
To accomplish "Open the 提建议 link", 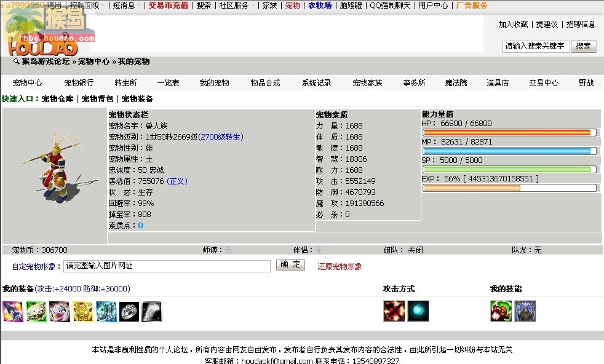I will (547, 24).
